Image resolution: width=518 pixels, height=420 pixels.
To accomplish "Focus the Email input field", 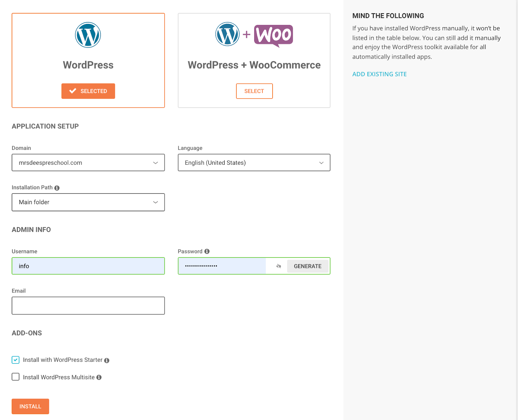I will point(88,305).
